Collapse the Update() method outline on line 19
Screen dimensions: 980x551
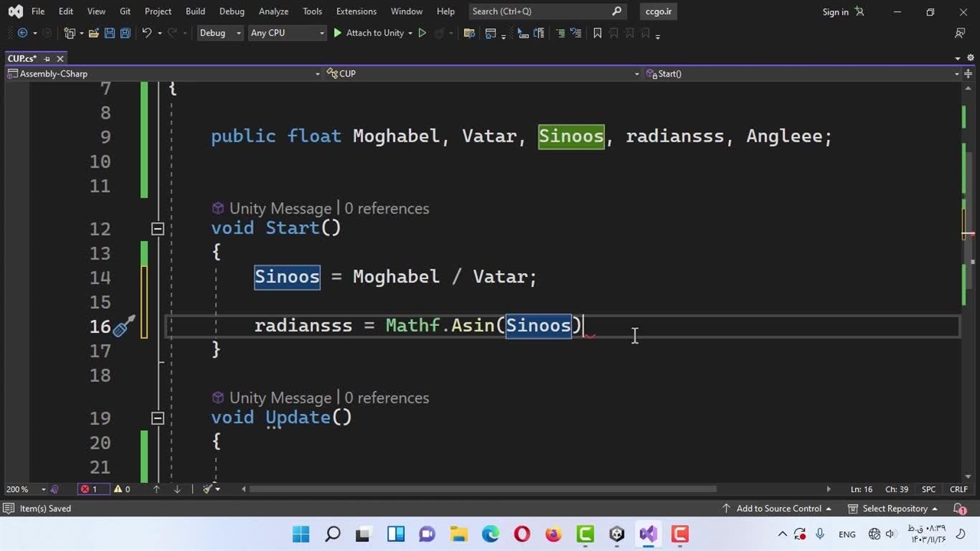coord(157,418)
